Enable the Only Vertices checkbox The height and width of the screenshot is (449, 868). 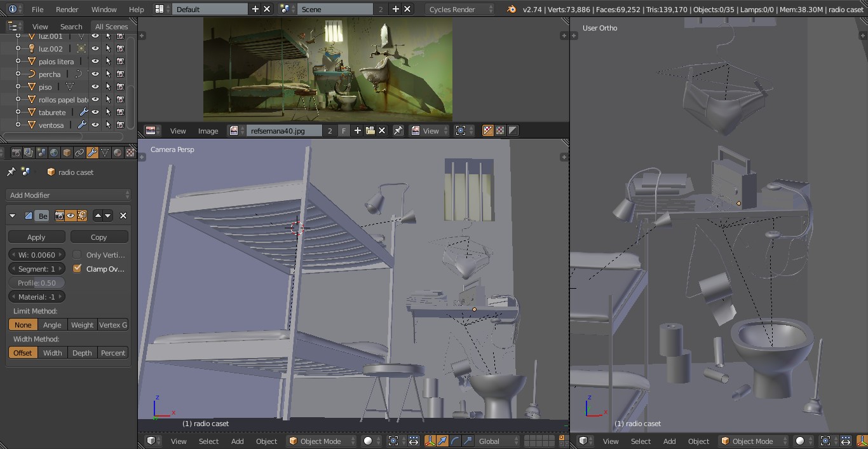(x=78, y=254)
